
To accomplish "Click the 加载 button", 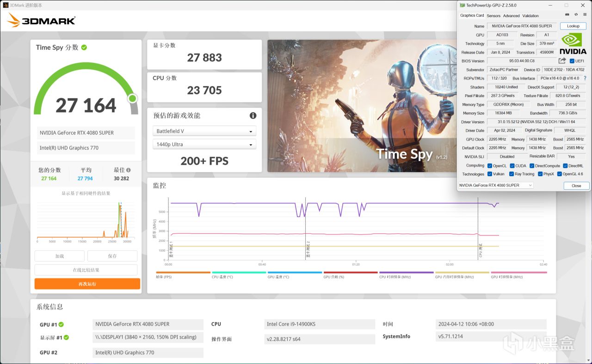I will (x=60, y=256).
